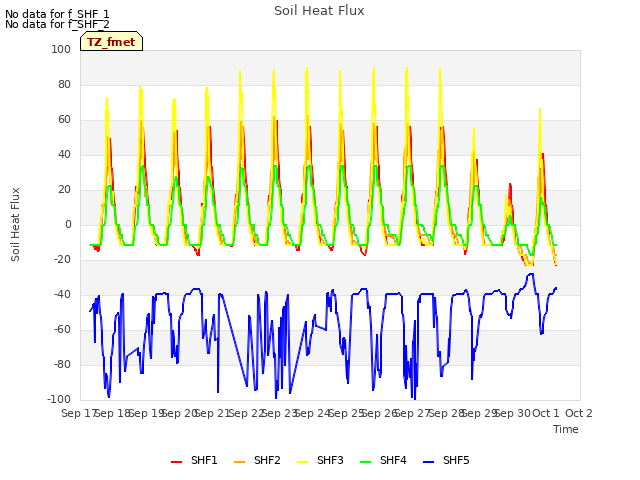
Task: Click the green SHF4 legend swatch
Action: 366,462
